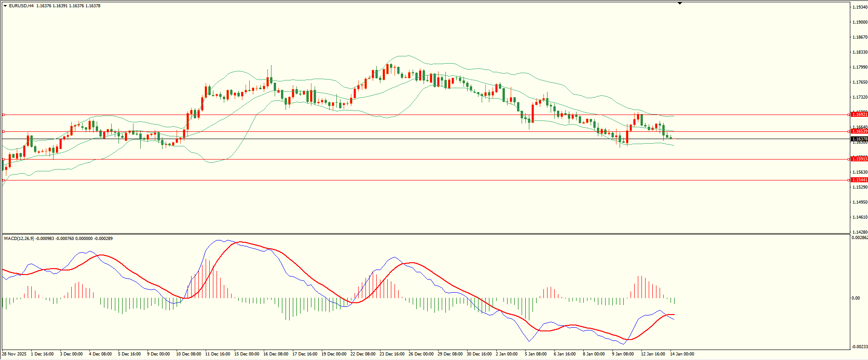Screen dimensions: 868x360
Task: Click left handle square of 1.16921 line
Action: click(x=4, y=115)
